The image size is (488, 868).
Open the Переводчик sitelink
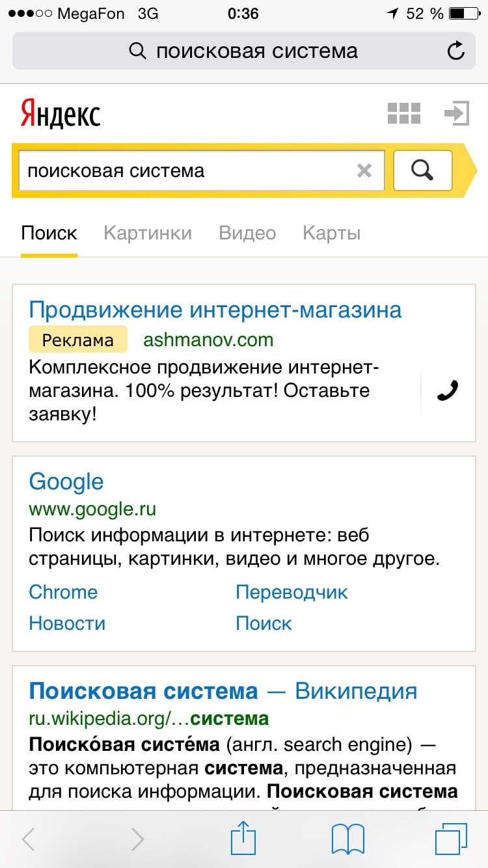tap(291, 592)
